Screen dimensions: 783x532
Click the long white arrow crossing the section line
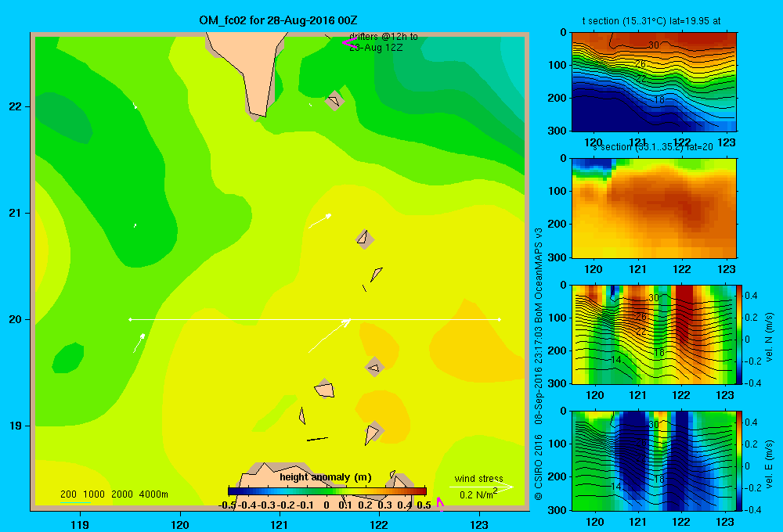tap(329, 336)
